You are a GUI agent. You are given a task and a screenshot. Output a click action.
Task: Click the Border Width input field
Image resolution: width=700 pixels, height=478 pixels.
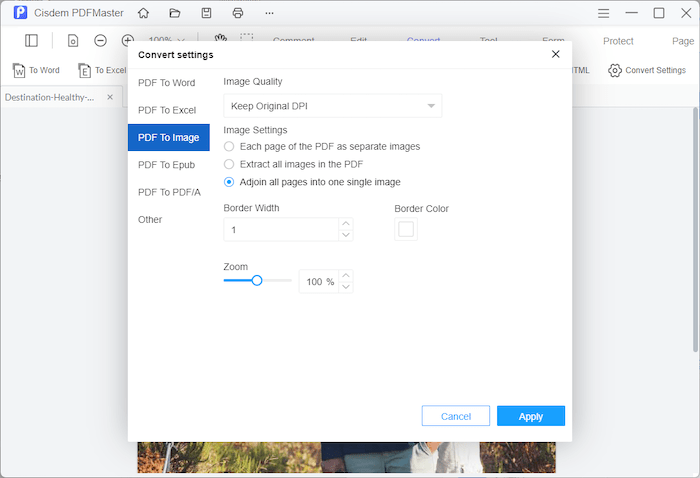(x=280, y=230)
